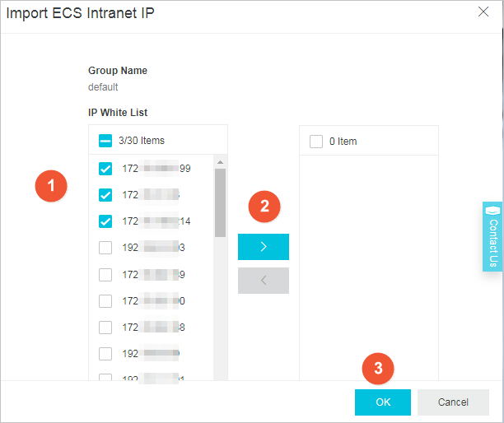Click the right arrow transfer button
Viewport: 504px width, 423px height.
[263, 247]
